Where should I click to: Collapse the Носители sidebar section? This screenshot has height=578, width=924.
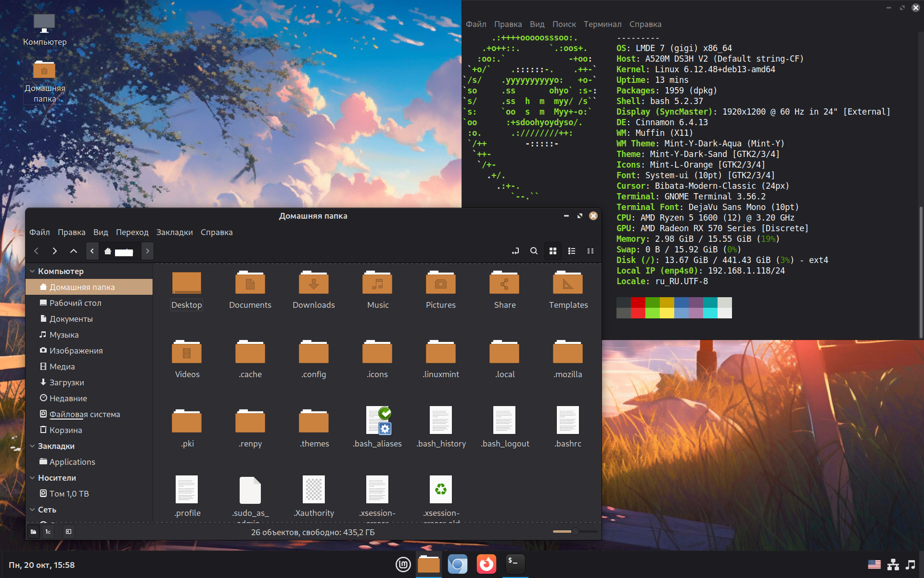[x=32, y=478]
